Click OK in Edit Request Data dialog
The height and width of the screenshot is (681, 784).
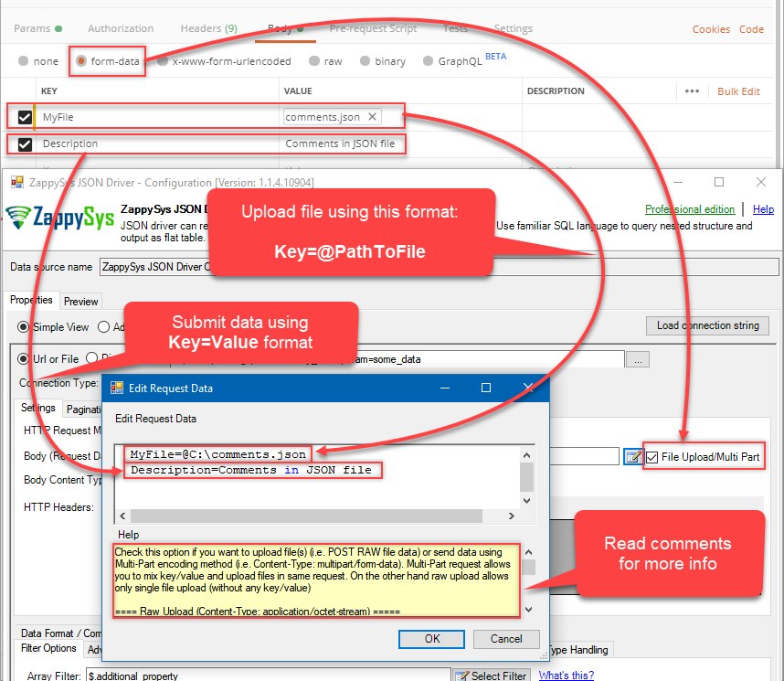[x=431, y=639]
